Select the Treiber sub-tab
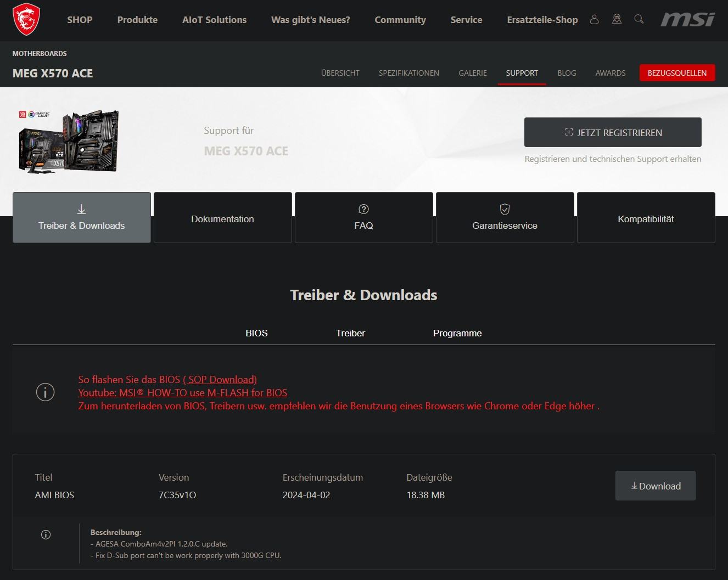This screenshot has height=580, width=728. [x=350, y=333]
